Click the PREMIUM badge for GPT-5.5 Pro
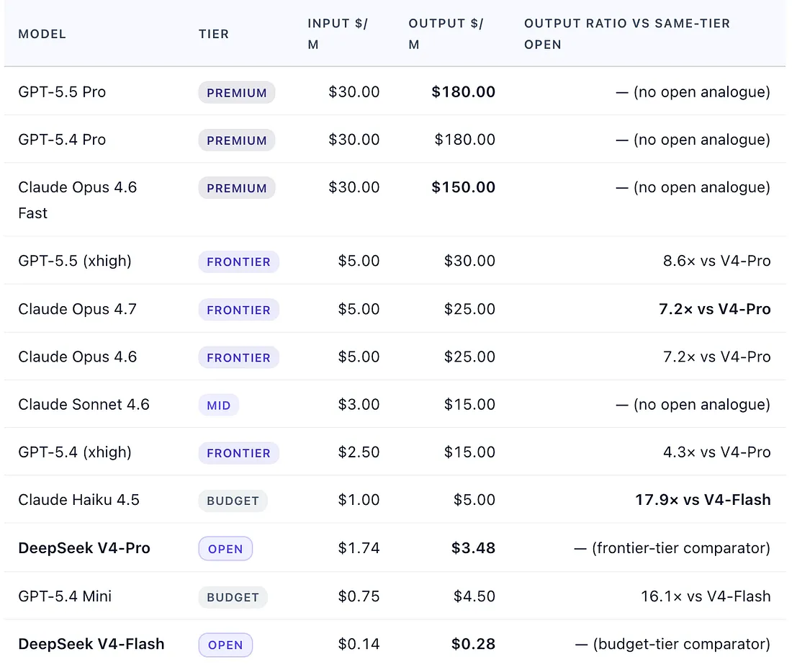Viewport: 792px width, 672px height. click(x=237, y=92)
